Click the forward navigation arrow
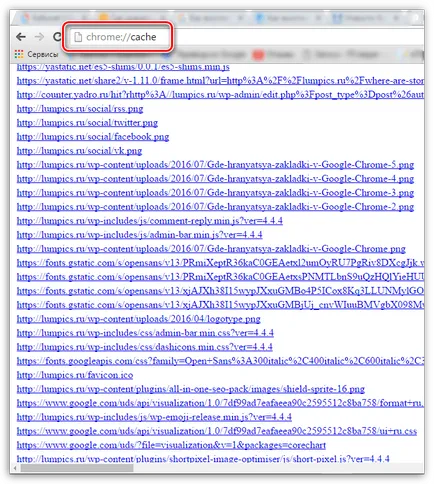Image resolution: width=434 pixels, height=484 pixels. click(x=39, y=37)
